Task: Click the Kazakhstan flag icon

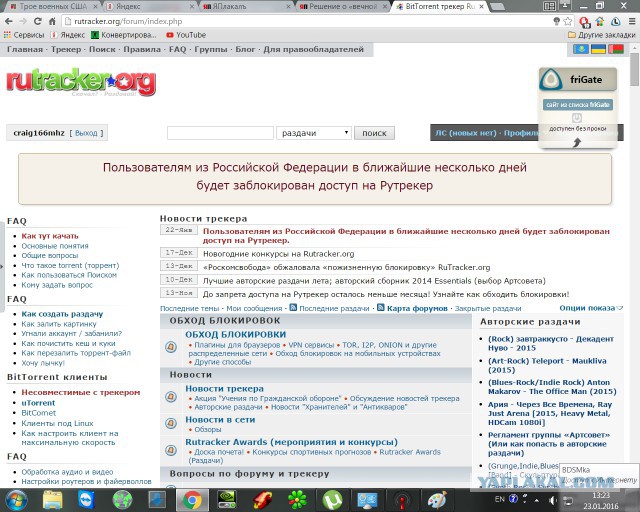Action: click(581, 49)
